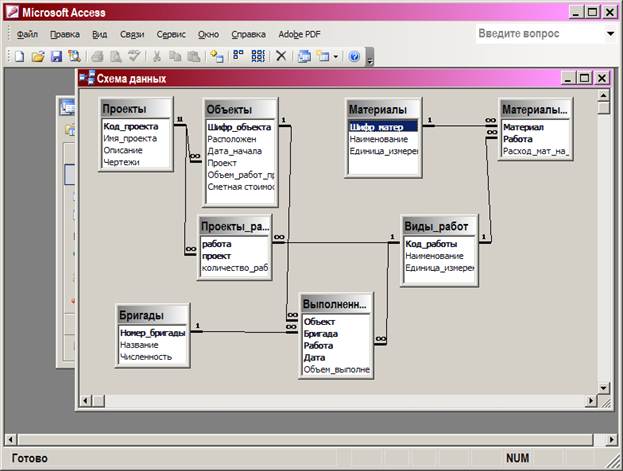Click the Microsoft Access title bar icon
The width and height of the screenshot is (623, 471).
point(12,12)
